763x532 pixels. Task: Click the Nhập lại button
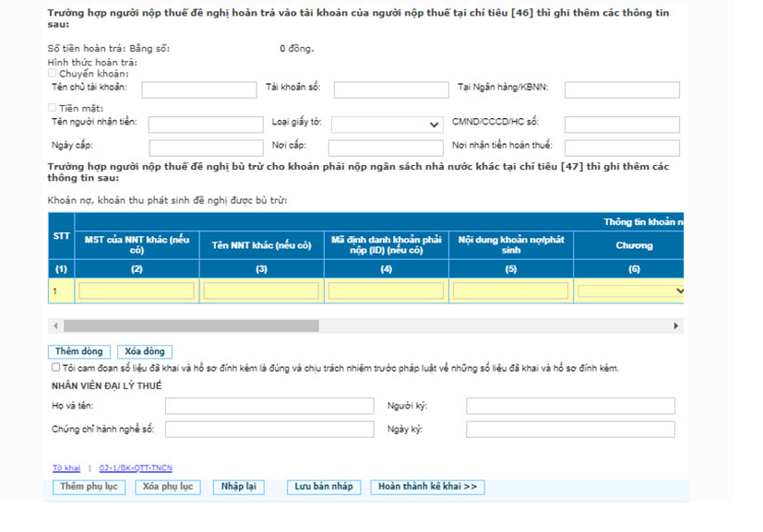click(x=238, y=487)
